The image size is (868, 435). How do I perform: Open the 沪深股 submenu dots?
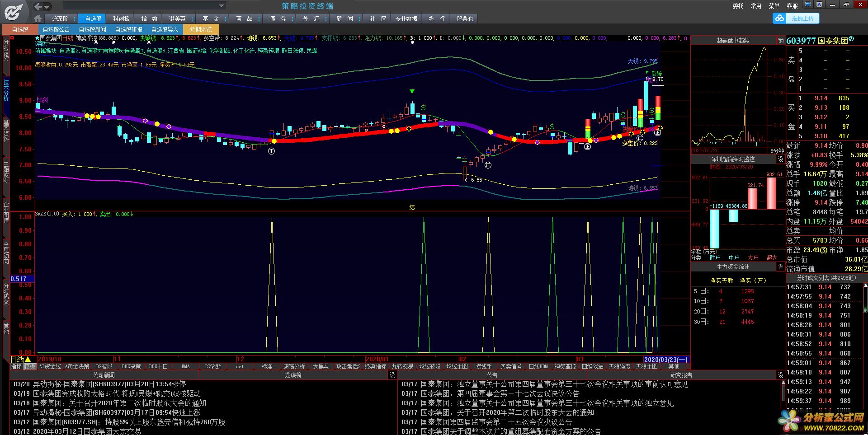(x=74, y=19)
